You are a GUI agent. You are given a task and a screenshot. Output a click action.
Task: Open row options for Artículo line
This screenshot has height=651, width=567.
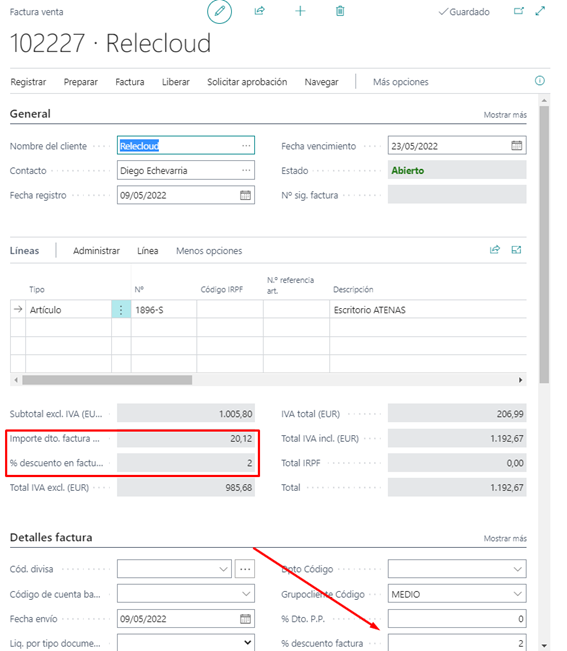pos(121,310)
